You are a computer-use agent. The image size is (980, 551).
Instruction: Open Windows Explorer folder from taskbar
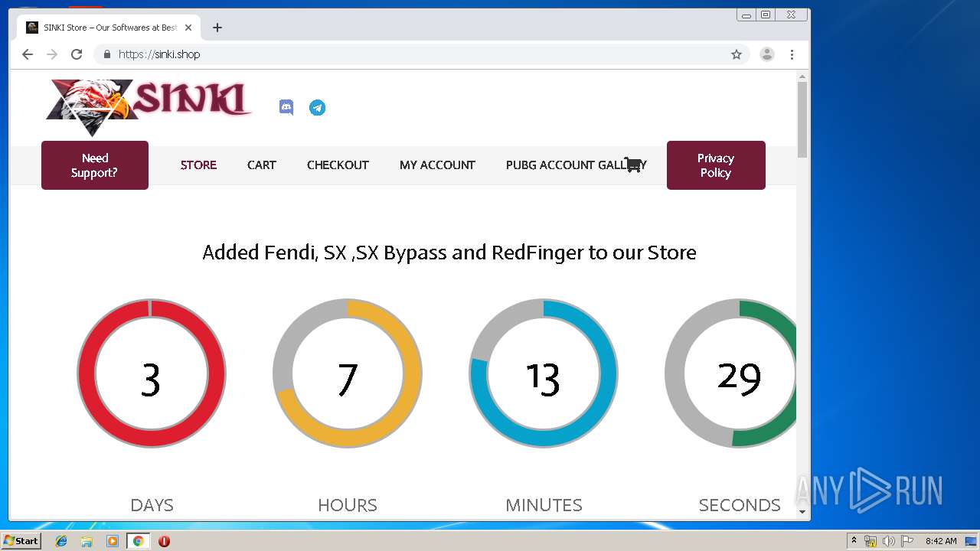point(87,541)
